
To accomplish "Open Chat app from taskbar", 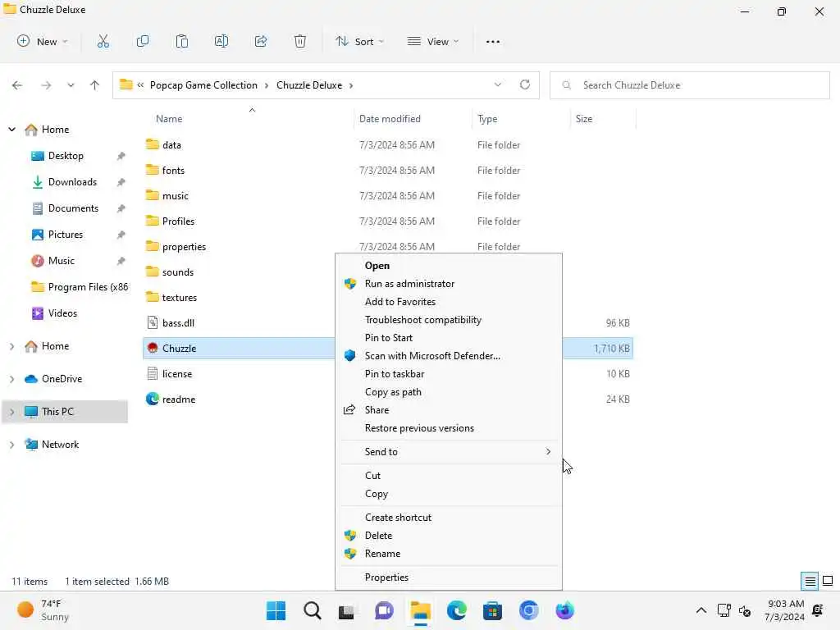I will 384,610.
